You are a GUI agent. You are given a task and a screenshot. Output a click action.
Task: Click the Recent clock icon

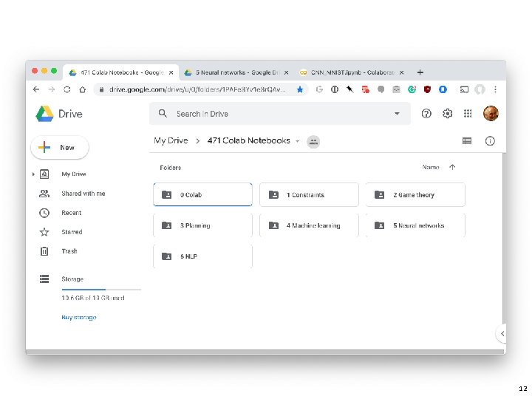[x=44, y=213]
